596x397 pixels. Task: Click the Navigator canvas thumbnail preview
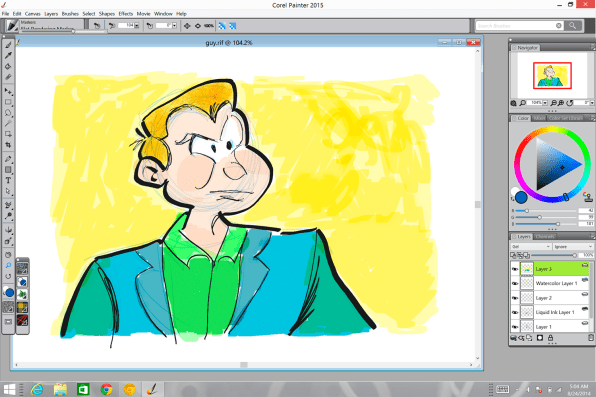[552, 75]
